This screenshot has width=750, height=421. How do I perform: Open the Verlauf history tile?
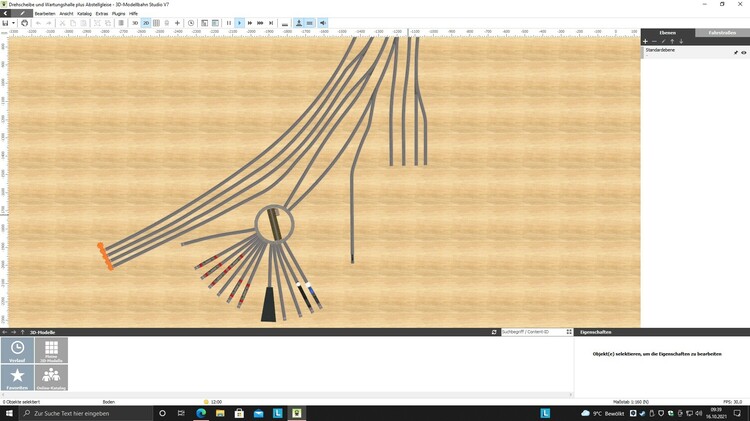17,350
